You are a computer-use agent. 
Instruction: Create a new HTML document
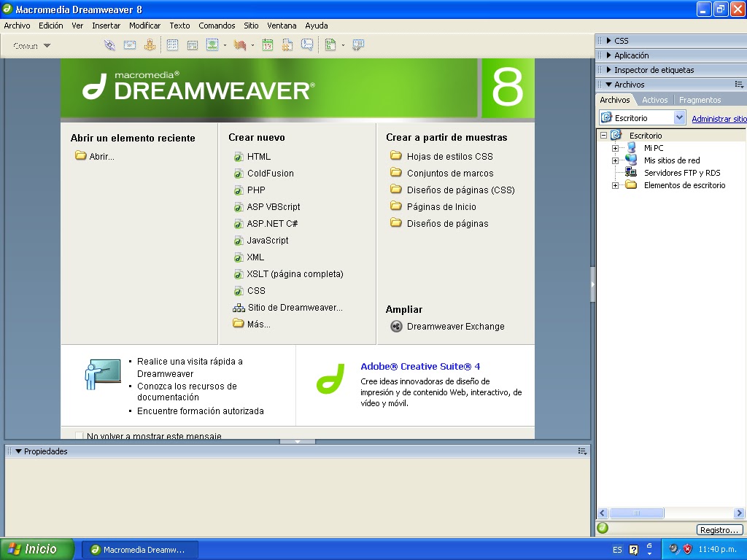252,157
